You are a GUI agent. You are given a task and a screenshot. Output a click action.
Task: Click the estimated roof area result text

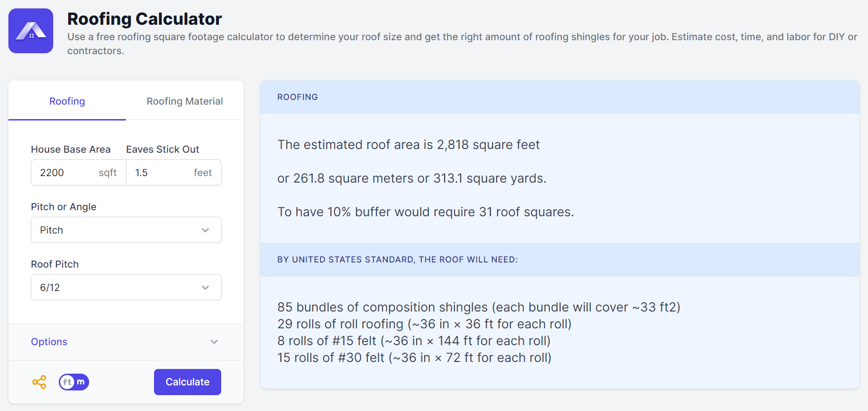click(408, 145)
